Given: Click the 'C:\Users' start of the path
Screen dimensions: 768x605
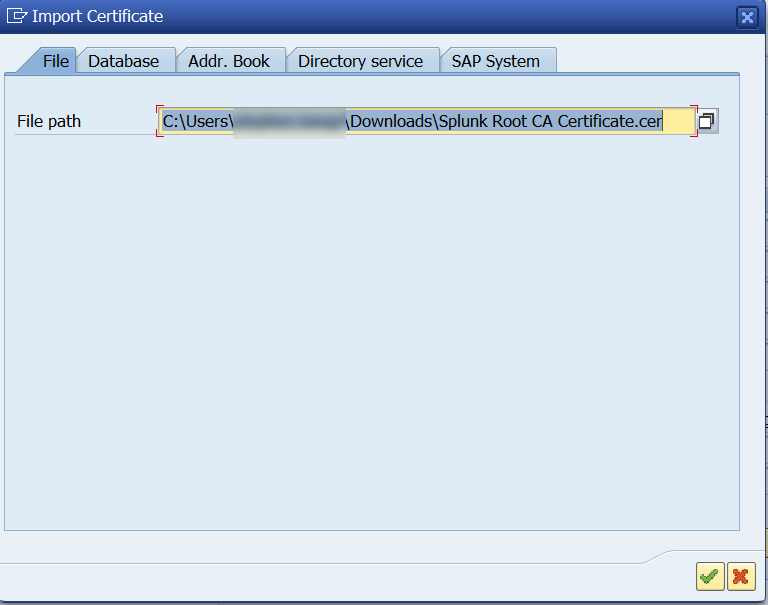Looking at the screenshot, I should pos(196,121).
